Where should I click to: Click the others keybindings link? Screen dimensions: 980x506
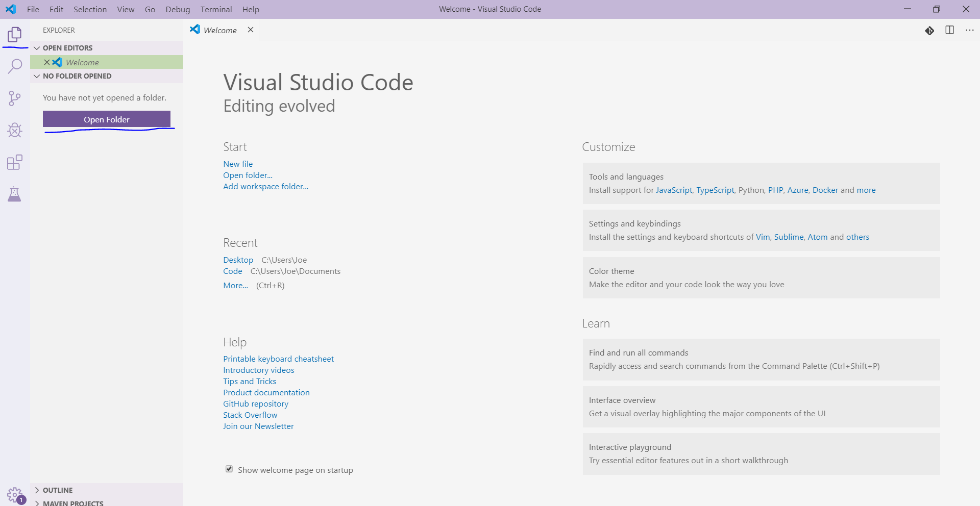(x=857, y=237)
